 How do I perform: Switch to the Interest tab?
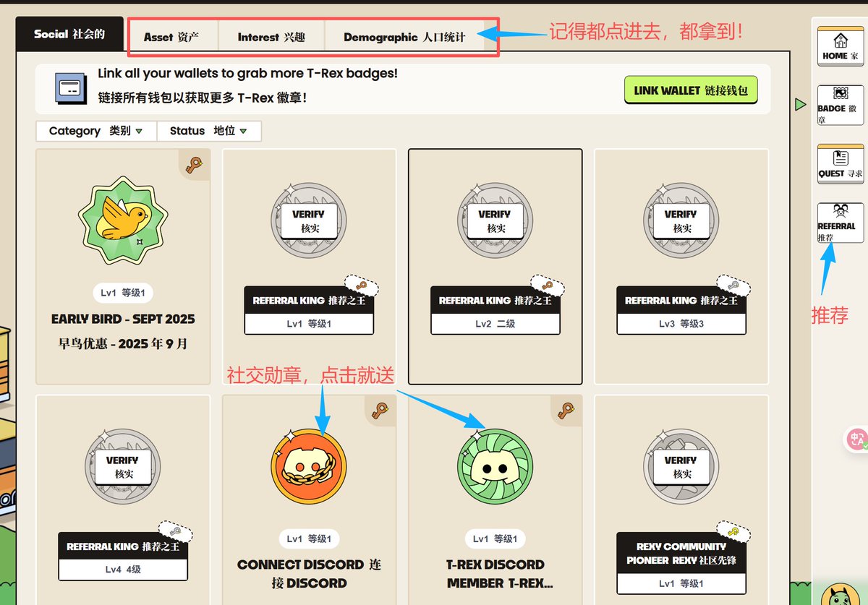[271, 37]
